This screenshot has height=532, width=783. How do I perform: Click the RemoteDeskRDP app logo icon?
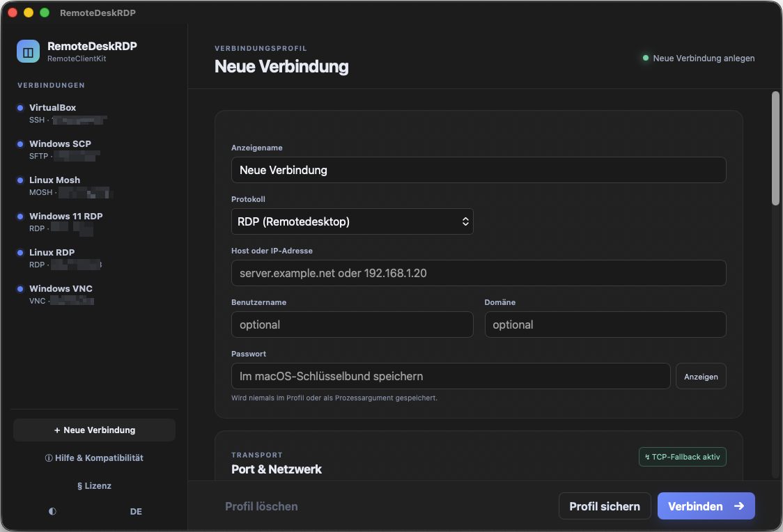click(x=28, y=52)
